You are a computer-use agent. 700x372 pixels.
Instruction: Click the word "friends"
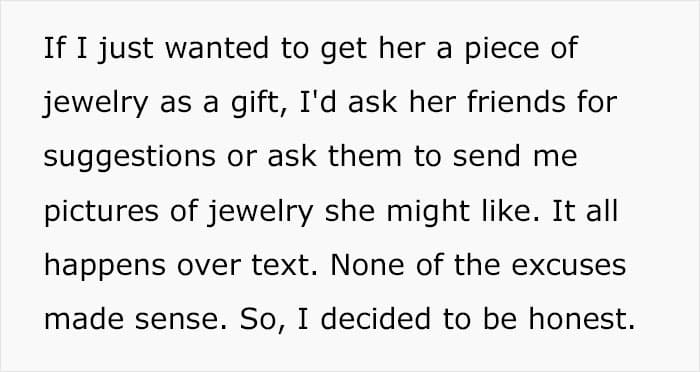click(516, 102)
